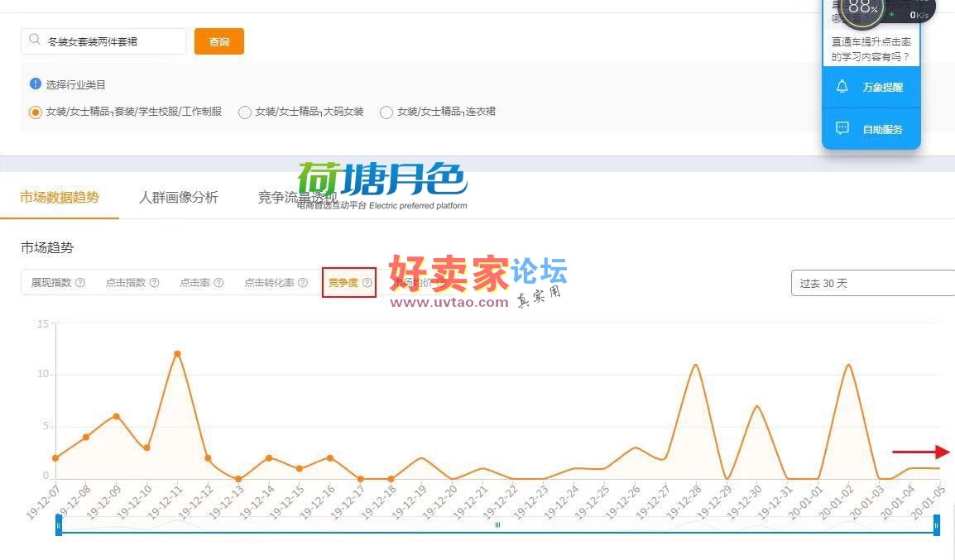Click right handle of chart range slider
The height and width of the screenshot is (560, 955).
[x=936, y=524]
